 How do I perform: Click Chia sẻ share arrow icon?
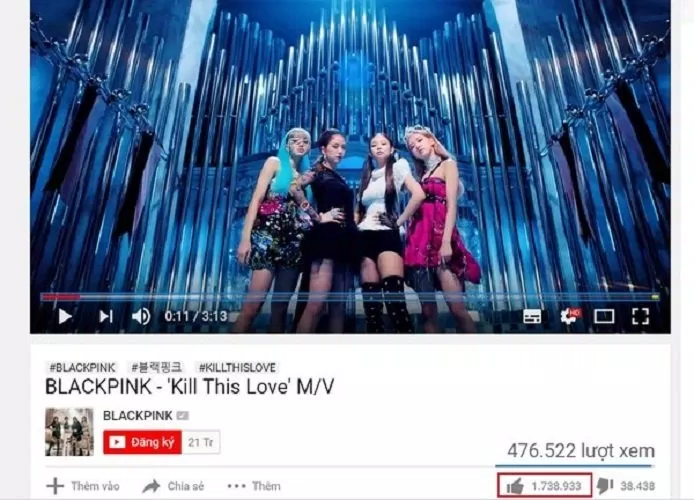click(x=151, y=486)
